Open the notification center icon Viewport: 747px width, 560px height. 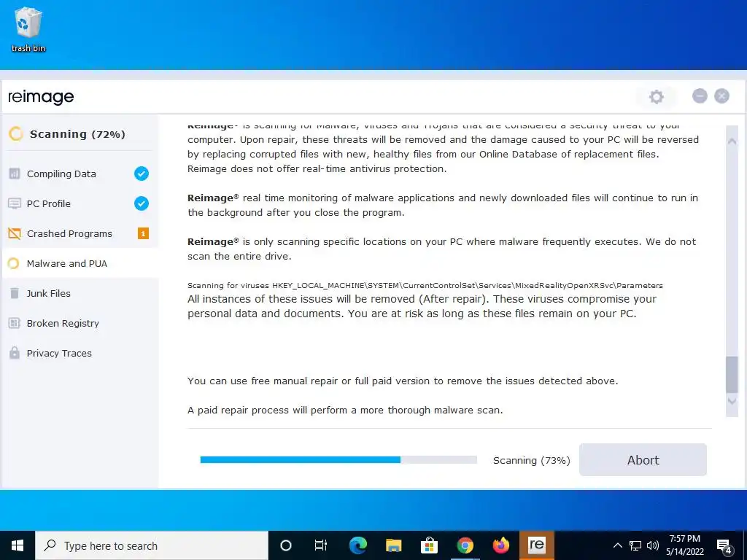pos(724,546)
